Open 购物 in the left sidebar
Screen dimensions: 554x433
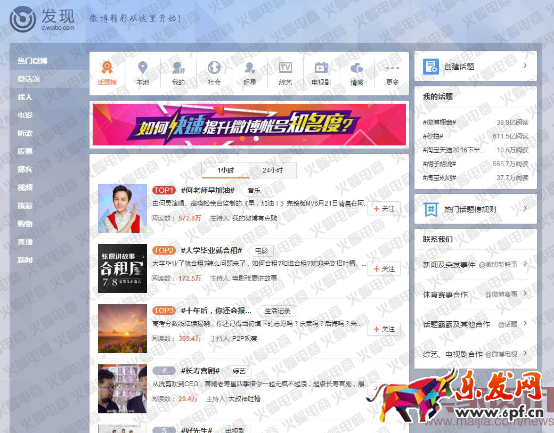(x=25, y=224)
